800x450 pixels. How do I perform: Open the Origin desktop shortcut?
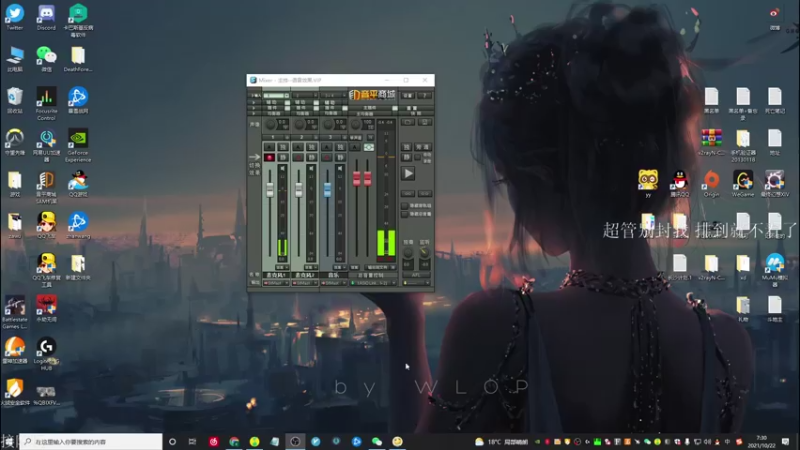[x=711, y=184]
